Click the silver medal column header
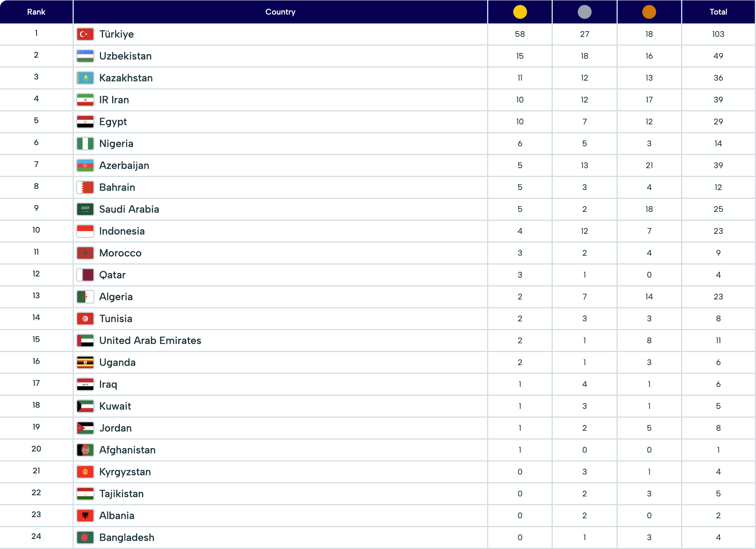 tap(584, 12)
